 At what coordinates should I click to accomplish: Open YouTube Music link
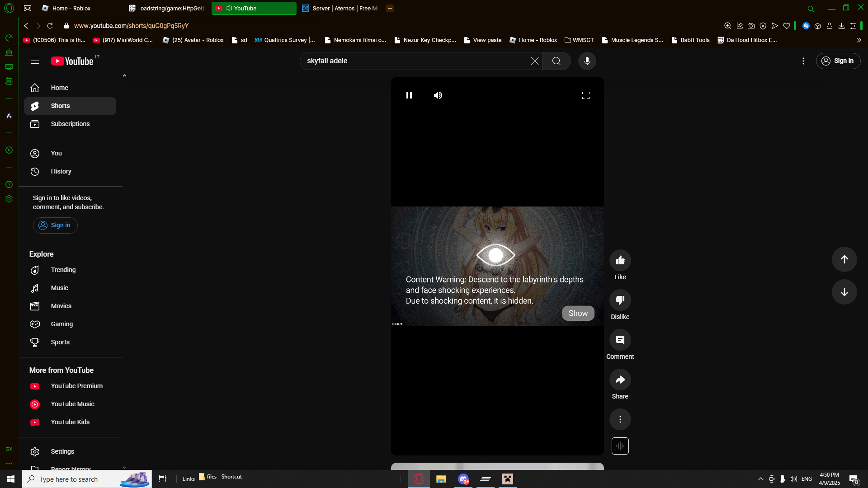click(70, 404)
